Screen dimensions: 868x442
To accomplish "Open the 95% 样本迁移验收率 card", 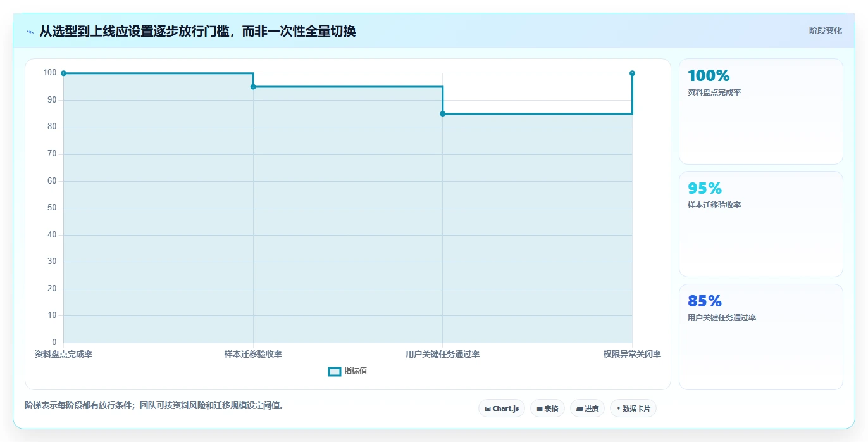I will point(760,224).
